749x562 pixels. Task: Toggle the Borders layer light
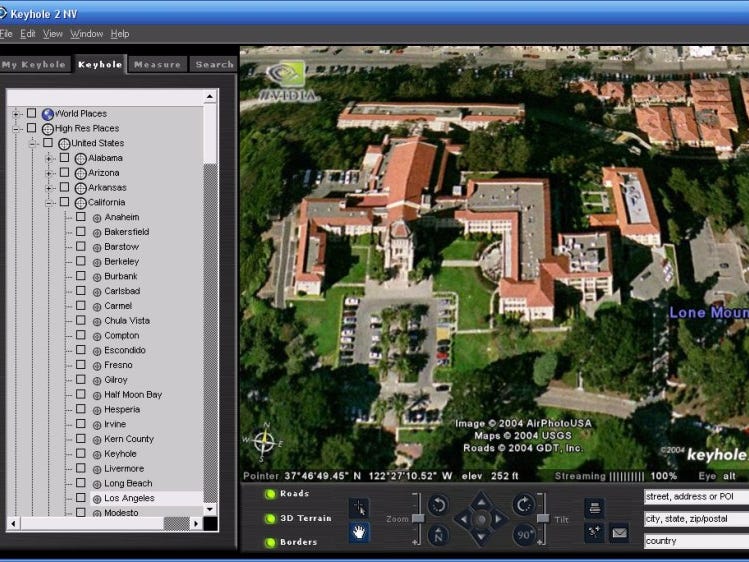[270, 542]
